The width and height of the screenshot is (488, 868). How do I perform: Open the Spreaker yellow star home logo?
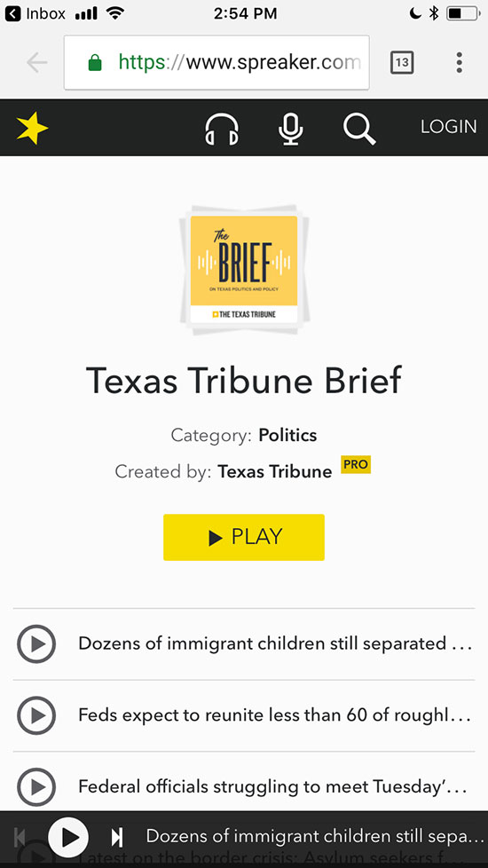(x=32, y=128)
